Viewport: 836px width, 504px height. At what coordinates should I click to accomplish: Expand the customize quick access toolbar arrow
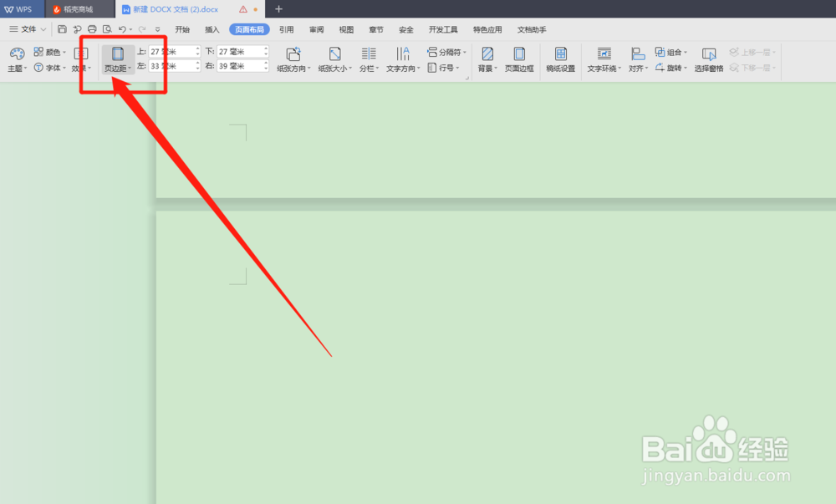(157, 30)
